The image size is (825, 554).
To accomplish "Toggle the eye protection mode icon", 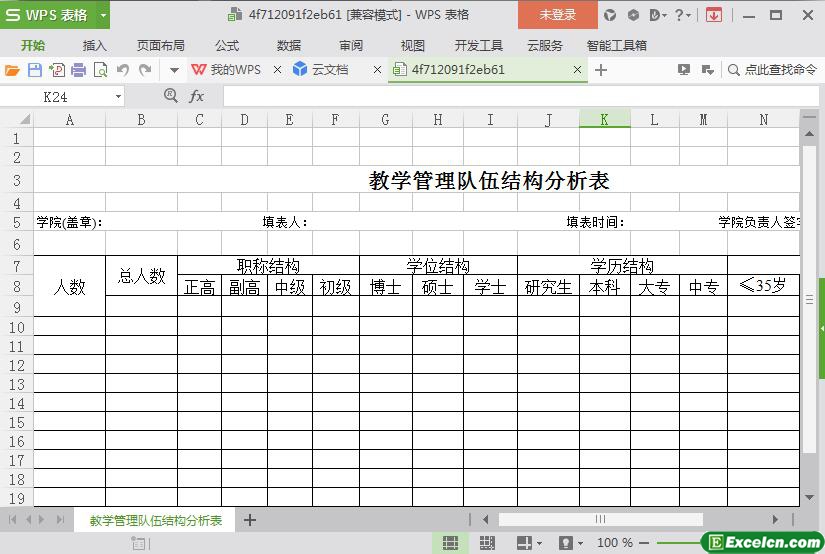I will [566, 542].
